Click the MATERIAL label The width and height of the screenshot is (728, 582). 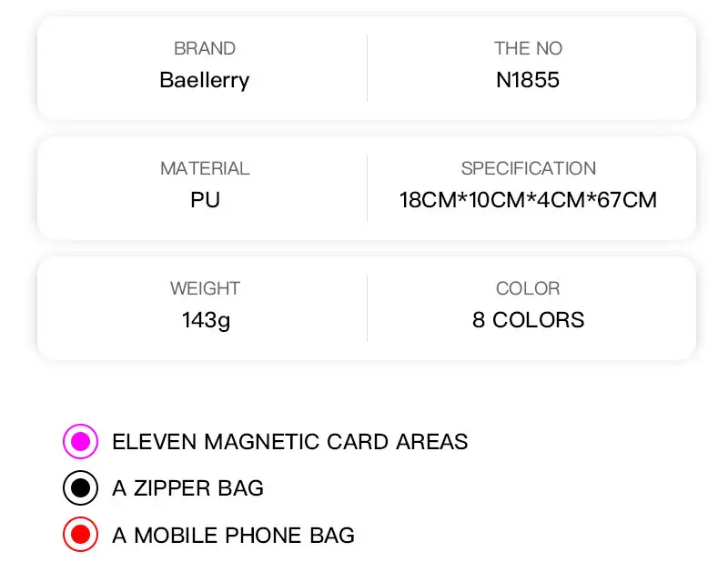pyautogui.click(x=205, y=168)
